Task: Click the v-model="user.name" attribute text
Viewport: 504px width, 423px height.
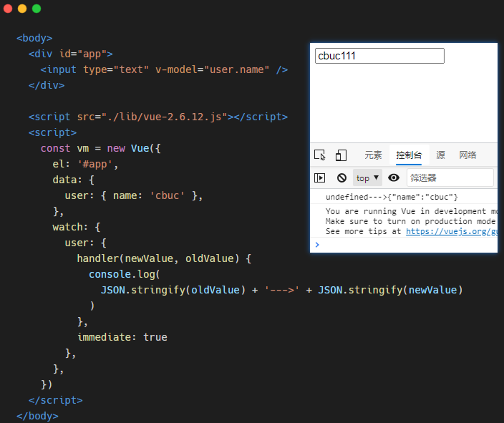Action: click(x=212, y=70)
